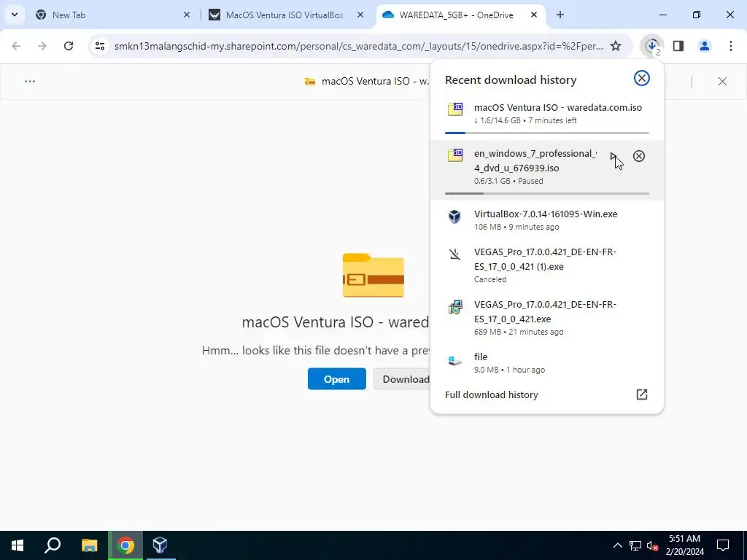Open Chrome's three-dot menu
This screenshot has height=560, width=747.
click(731, 46)
